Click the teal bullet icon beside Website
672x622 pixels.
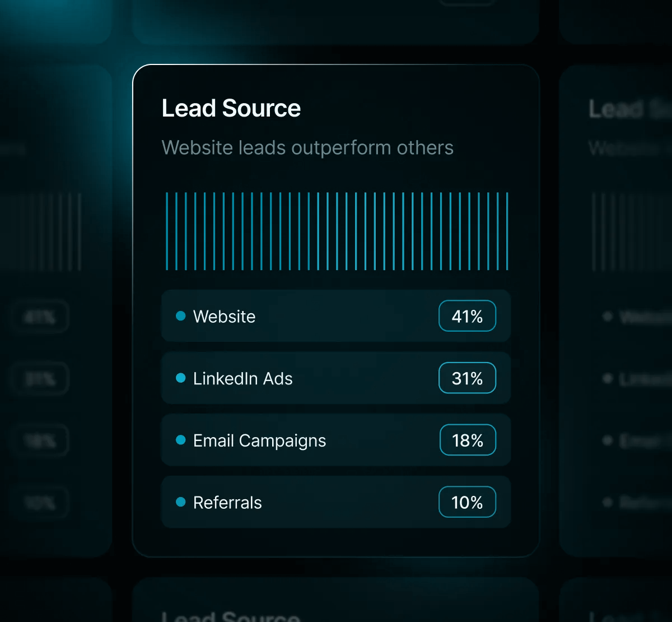180,316
